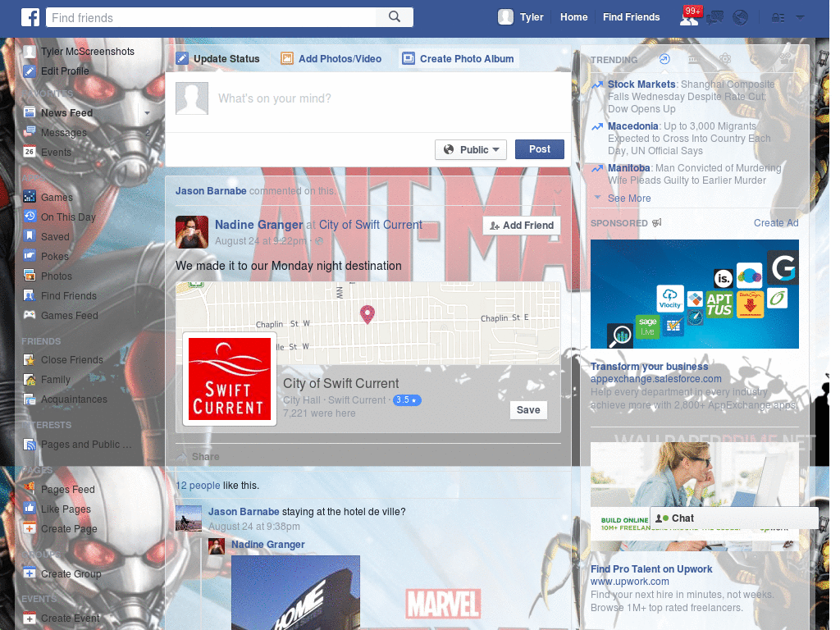Click the Family house icon
Viewport: 840px width, 630px height.
coord(30,379)
